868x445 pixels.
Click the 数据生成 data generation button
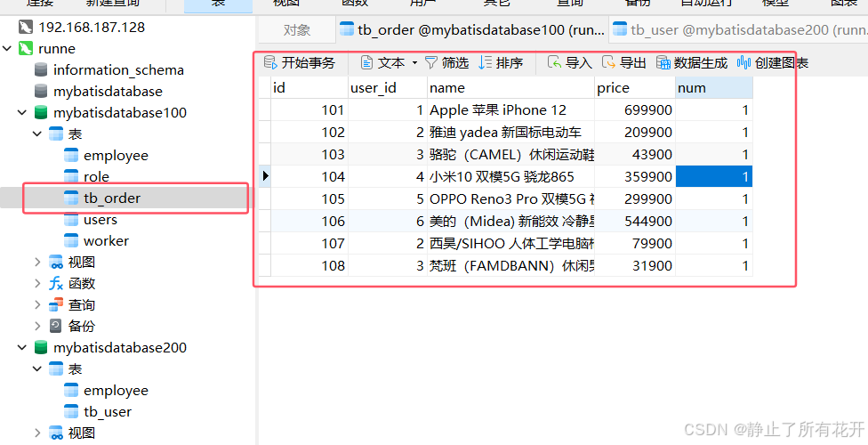tap(691, 62)
